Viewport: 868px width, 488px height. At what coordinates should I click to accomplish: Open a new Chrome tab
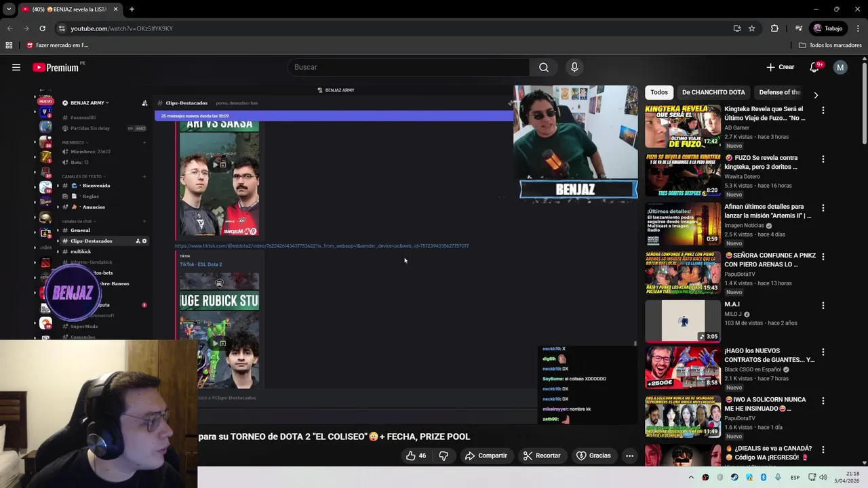132,9
